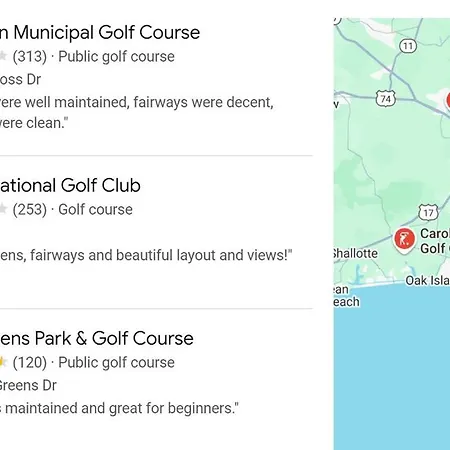Click the red golf pin near Shallotte

coord(404,241)
